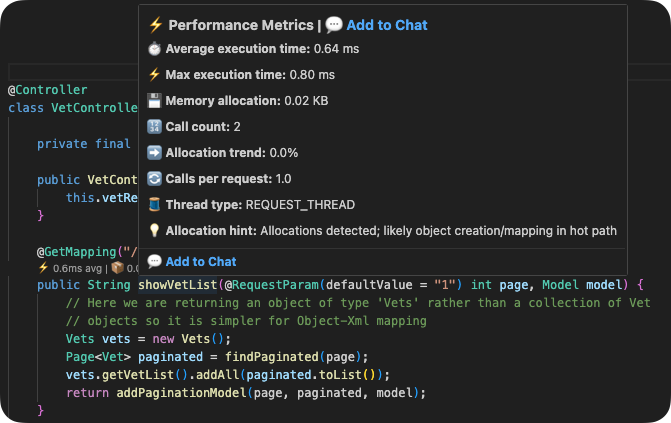
Task: Click the 'this.vetRe' assignment line
Action: click(x=102, y=198)
